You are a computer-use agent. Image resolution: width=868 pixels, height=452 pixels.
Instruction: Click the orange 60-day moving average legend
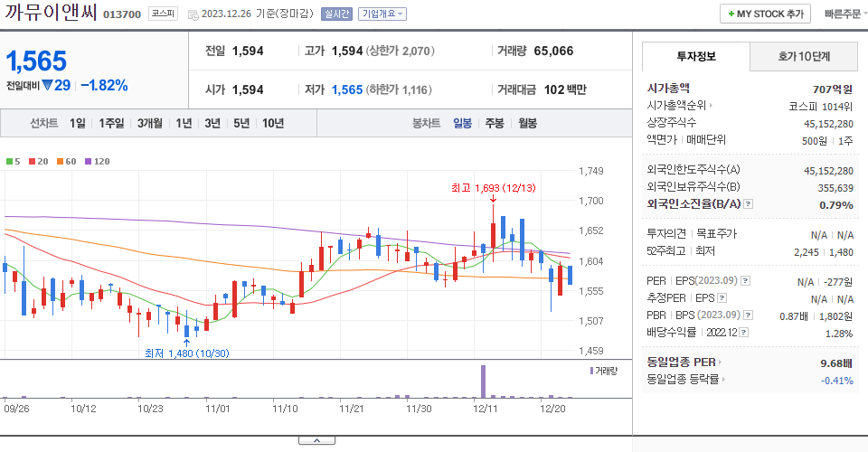pos(66,161)
